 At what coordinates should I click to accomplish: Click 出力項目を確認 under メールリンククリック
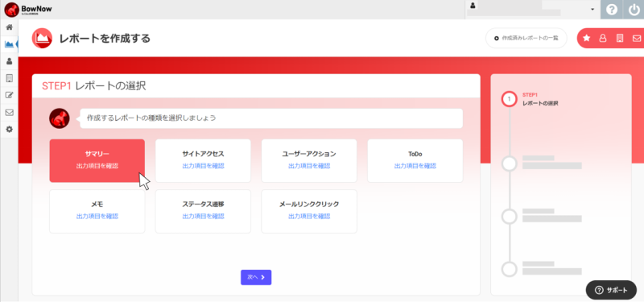[x=309, y=217]
